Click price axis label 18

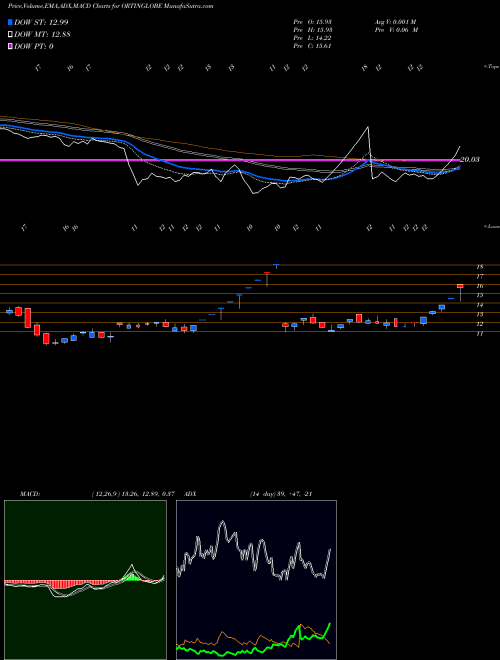(479, 267)
